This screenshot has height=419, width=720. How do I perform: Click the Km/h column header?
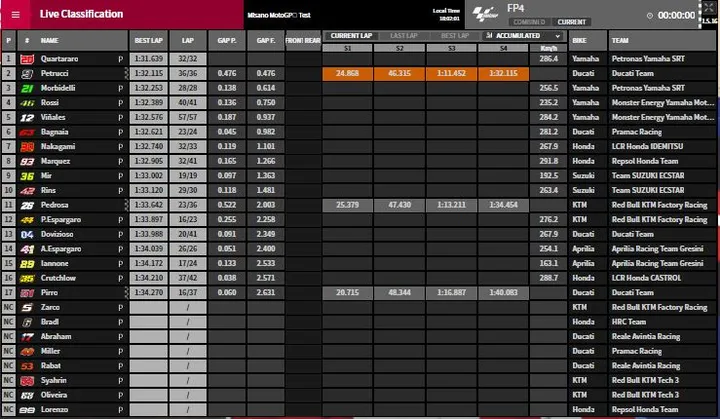[x=549, y=48]
